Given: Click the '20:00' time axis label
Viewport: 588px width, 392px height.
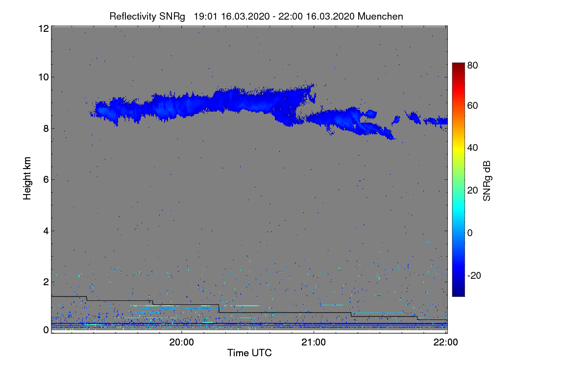Looking at the screenshot, I should (x=182, y=343).
